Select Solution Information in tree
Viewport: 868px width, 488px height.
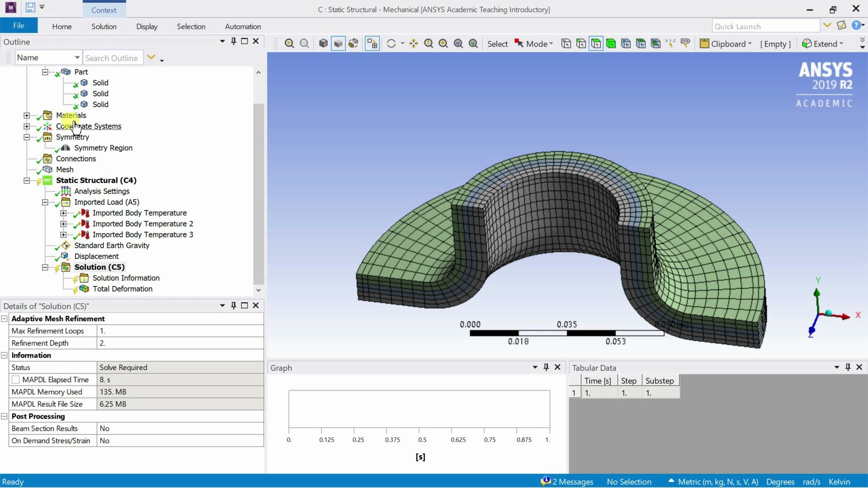[x=126, y=278]
